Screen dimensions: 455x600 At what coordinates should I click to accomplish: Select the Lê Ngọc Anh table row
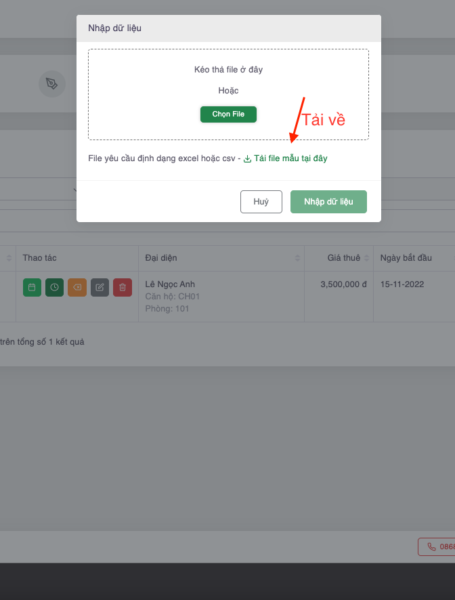pyautogui.click(x=227, y=297)
